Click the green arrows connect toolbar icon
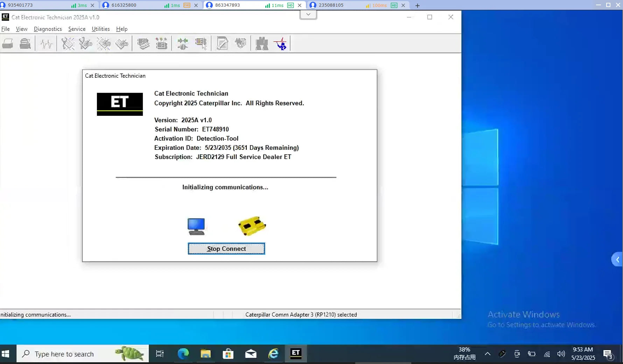This screenshot has width=623, height=364. click(x=182, y=44)
